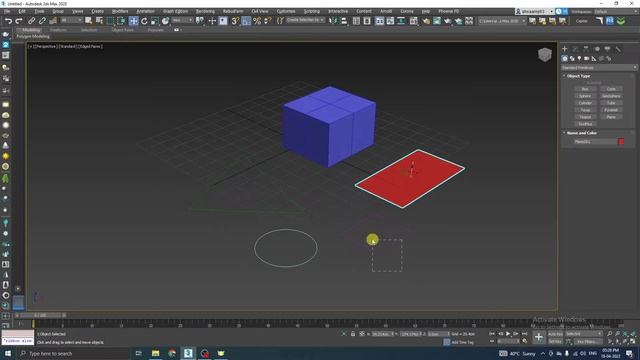Click the Teapot primitive button
640x360 pixels.
[585, 117]
